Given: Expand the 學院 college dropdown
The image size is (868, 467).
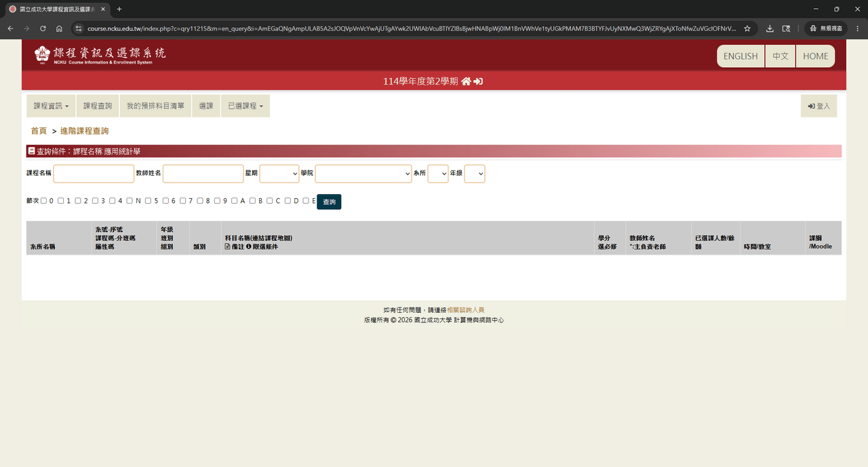Looking at the screenshot, I should pyautogui.click(x=363, y=174).
